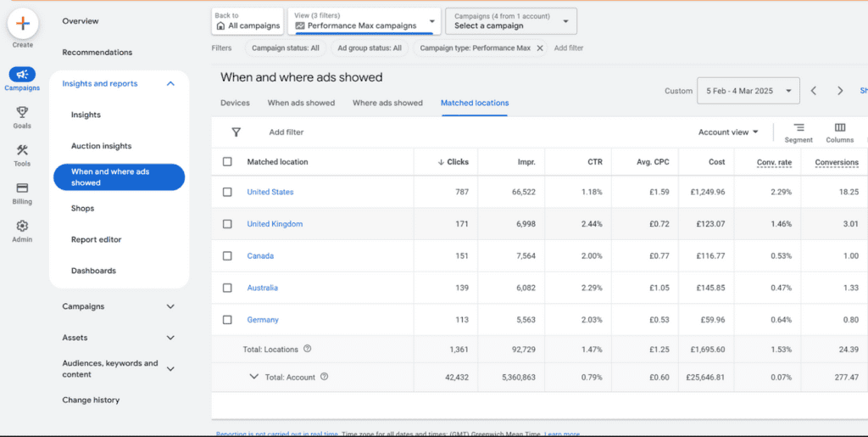
Task: Open Report editor in the sidebar
Action: [97, 240]
